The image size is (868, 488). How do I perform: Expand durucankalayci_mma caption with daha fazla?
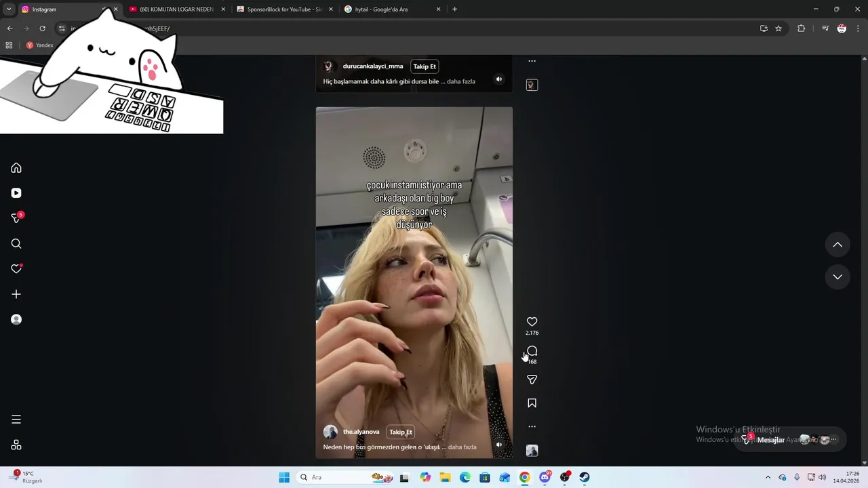(461, 81)
